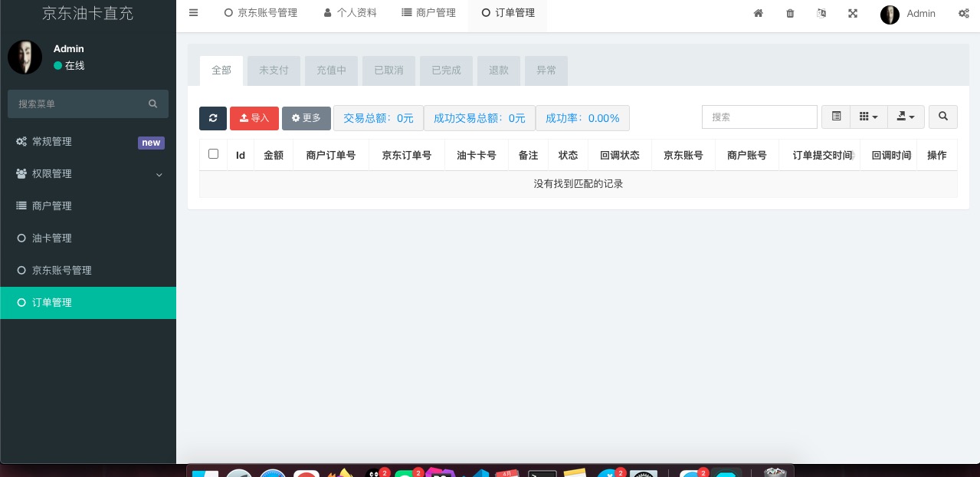
Task: Click the sidebar Admin profile picture
Action: point(25,57)
